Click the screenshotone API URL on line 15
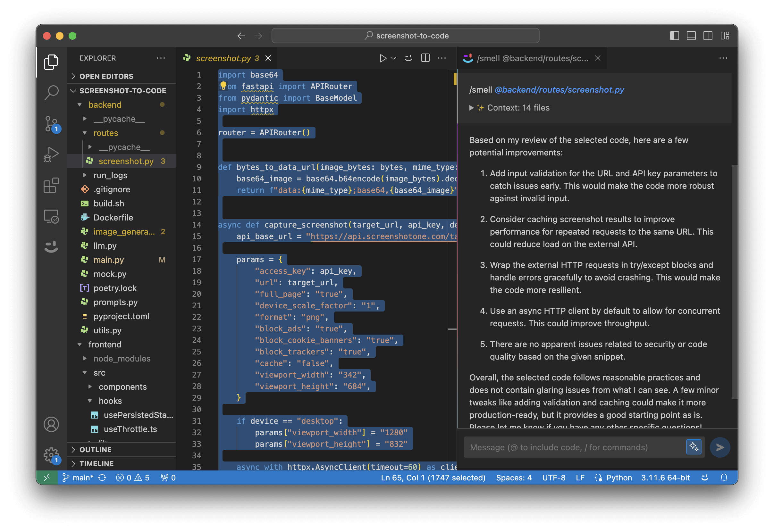The width and height of the screenshot is (774, 532). (x=383, y=236)
